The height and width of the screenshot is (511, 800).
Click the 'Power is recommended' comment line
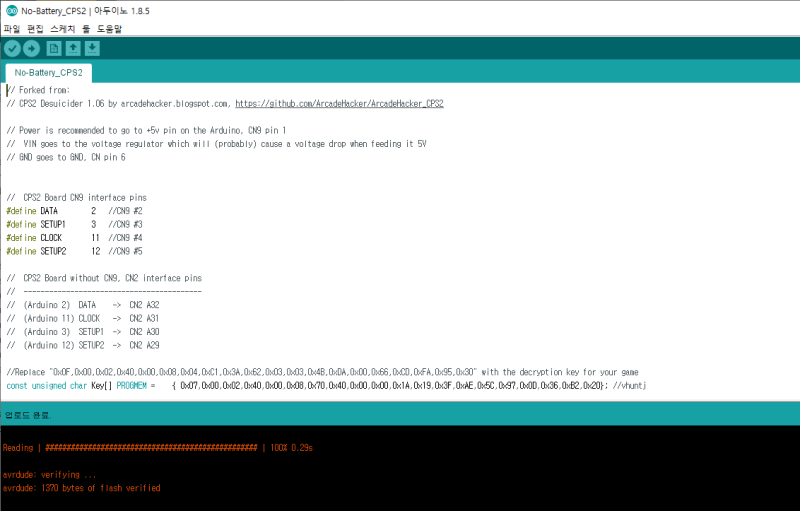(146, 131)
